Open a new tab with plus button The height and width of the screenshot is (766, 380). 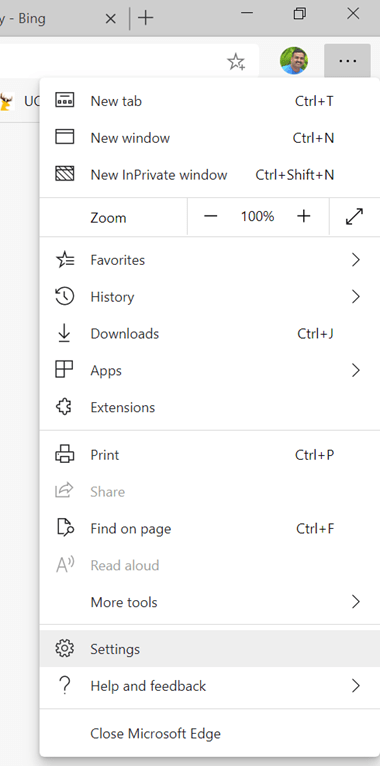pyautogui.click(x=146, y=19)
